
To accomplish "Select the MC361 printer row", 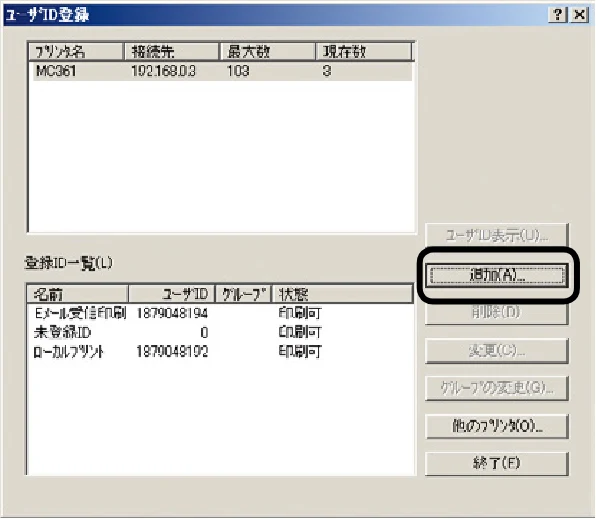I will pos(222,71).
